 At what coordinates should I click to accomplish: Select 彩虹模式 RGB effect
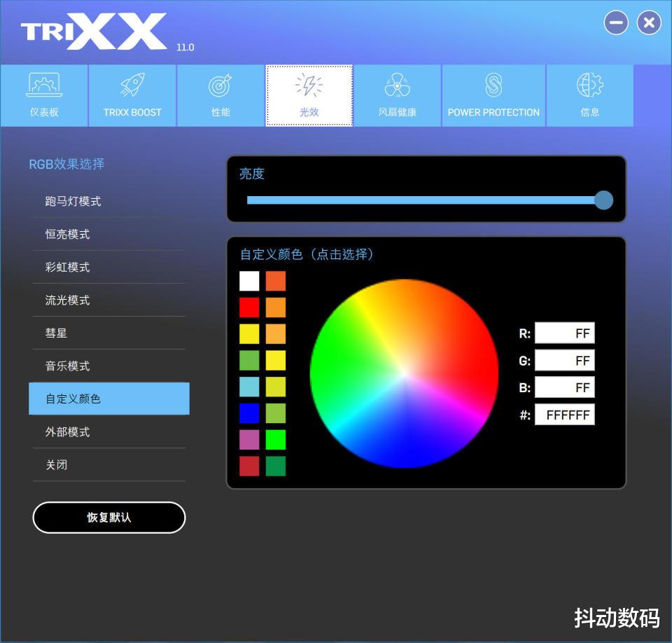pos(109,268)
